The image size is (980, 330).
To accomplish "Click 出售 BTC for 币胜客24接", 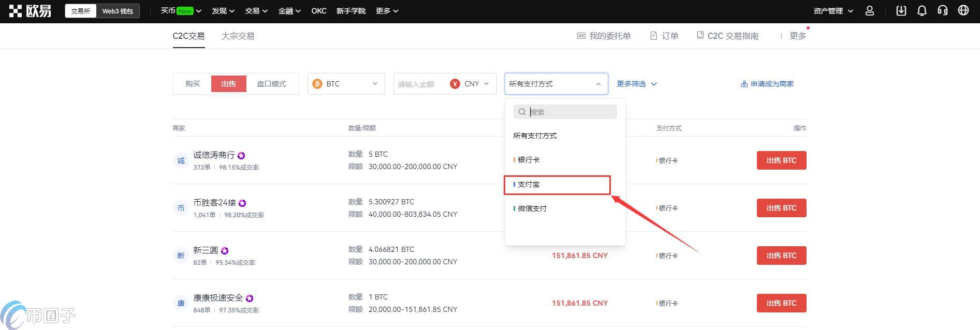I will tap(782, 208).
